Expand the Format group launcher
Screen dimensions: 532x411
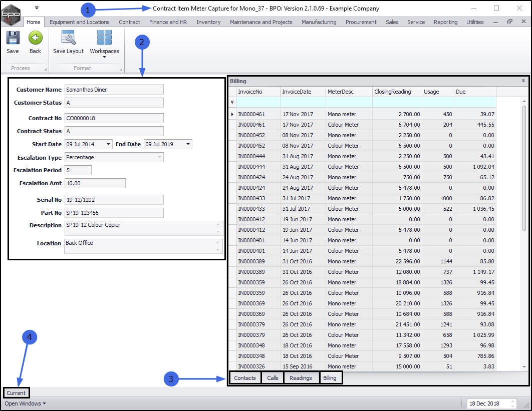(x=121, y=69)
